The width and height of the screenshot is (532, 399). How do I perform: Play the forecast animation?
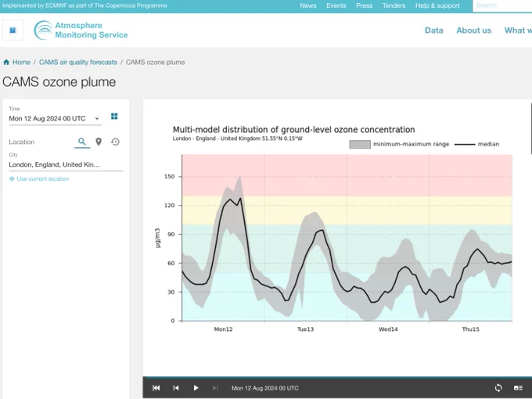196,388
